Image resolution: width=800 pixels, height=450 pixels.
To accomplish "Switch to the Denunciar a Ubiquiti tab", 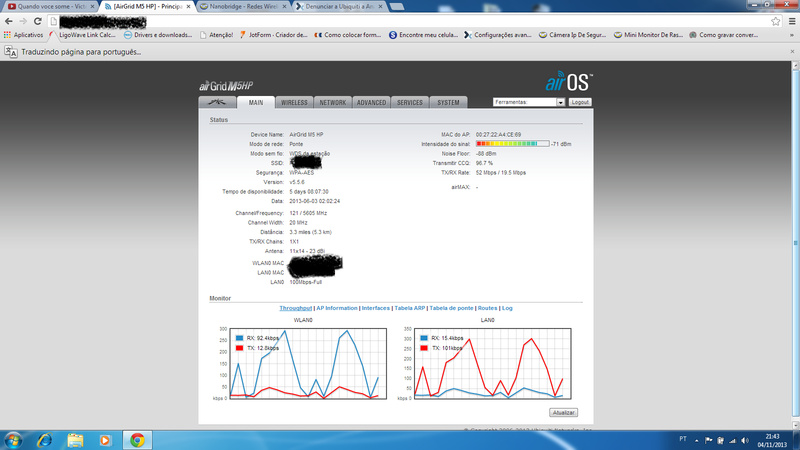I will click(x=339, y=7).
